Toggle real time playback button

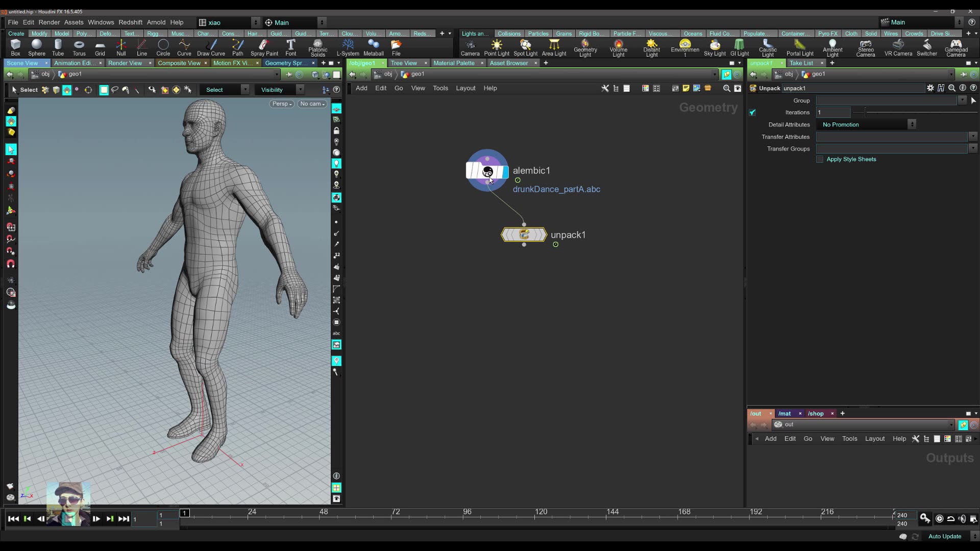(940, 519)
